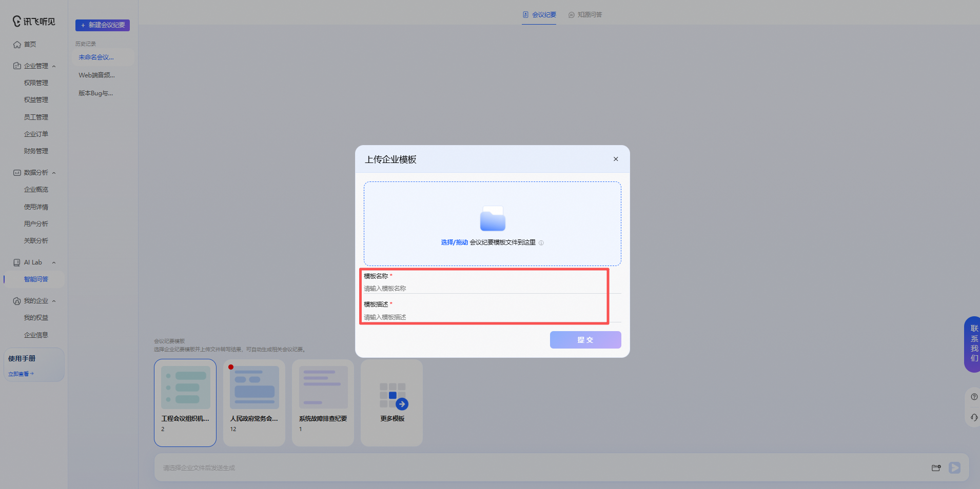This screenshot has height=489, width=980.
Task: Switch to the 知源问答 tab
Action: click(x=585, y=15)
